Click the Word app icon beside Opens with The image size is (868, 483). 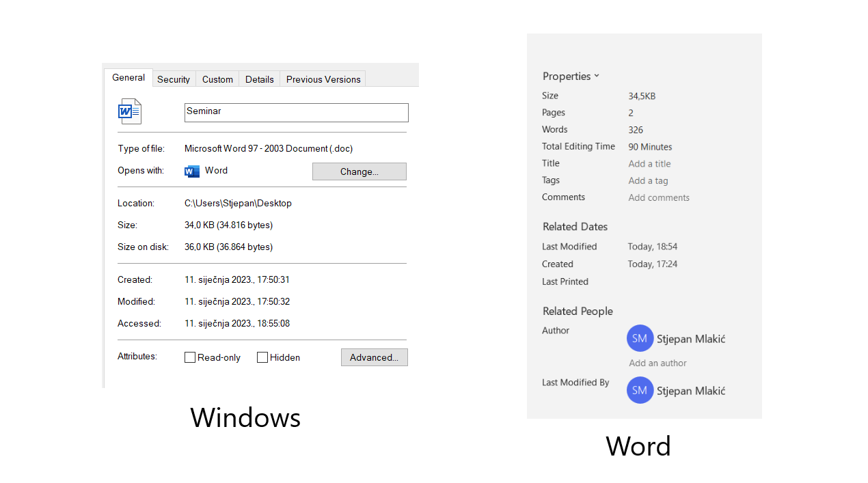192,171
